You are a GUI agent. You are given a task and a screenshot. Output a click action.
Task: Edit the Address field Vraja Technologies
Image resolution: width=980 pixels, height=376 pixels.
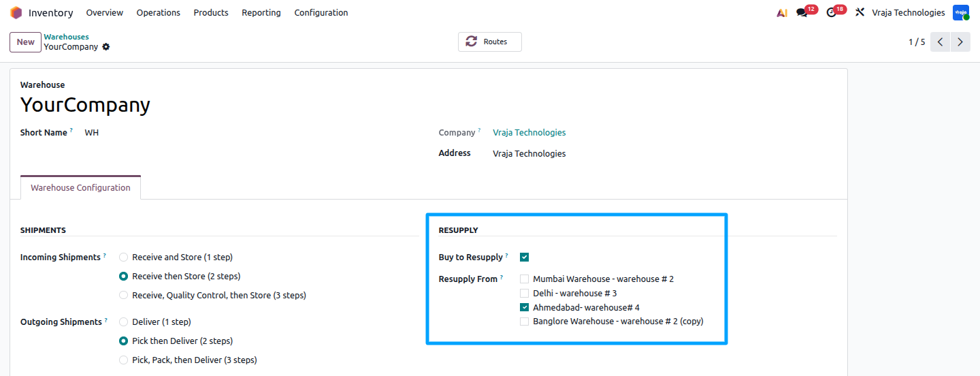(x=529, y=154)
